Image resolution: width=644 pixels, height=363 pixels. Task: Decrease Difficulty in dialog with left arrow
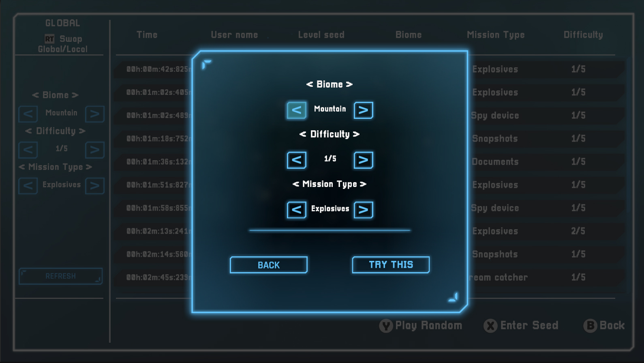click(296, 160)
